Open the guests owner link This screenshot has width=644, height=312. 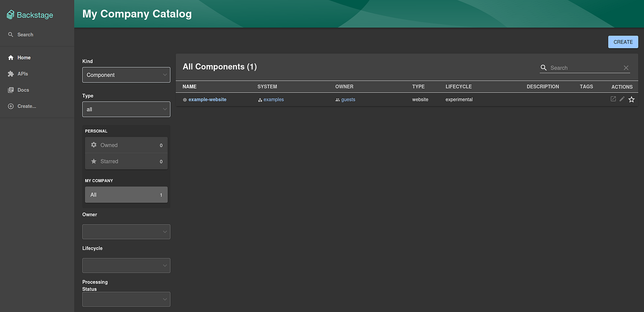tap(348, 99)
